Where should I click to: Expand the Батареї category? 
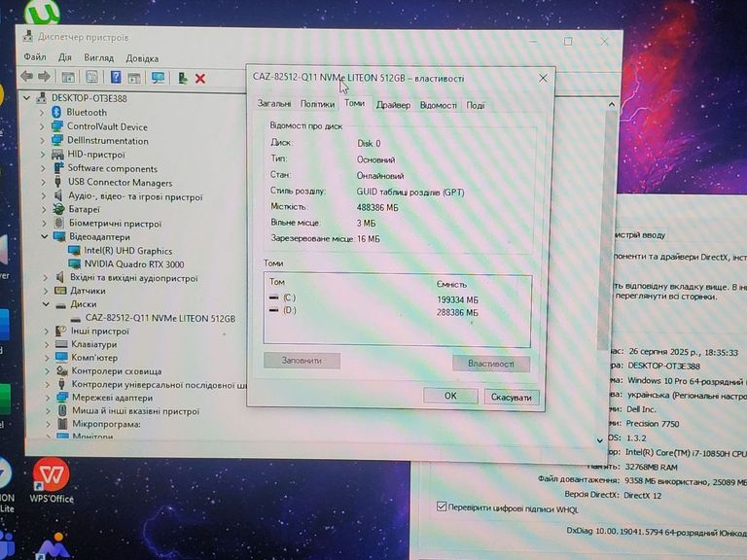pos(44,209)
